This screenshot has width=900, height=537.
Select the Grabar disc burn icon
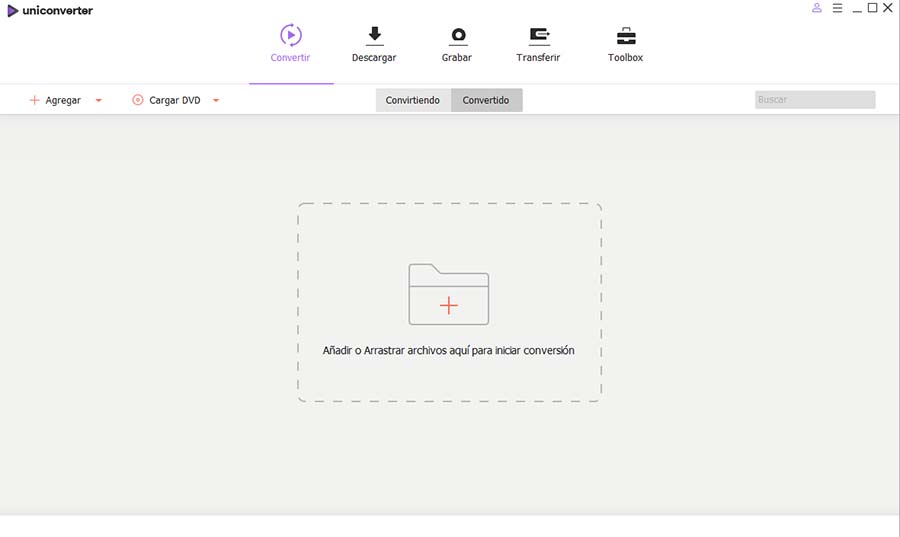pos(458,36)
